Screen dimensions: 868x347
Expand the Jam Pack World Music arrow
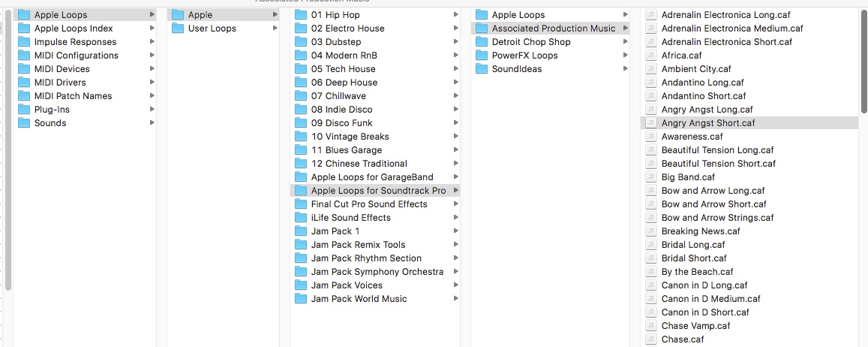tap(455, 299)
